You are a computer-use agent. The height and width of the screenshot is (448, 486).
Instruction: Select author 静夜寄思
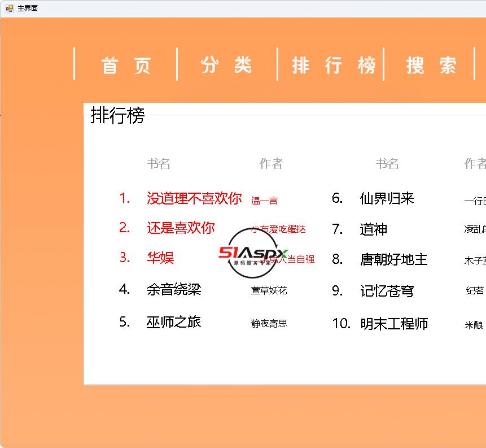tap(269, 323)
